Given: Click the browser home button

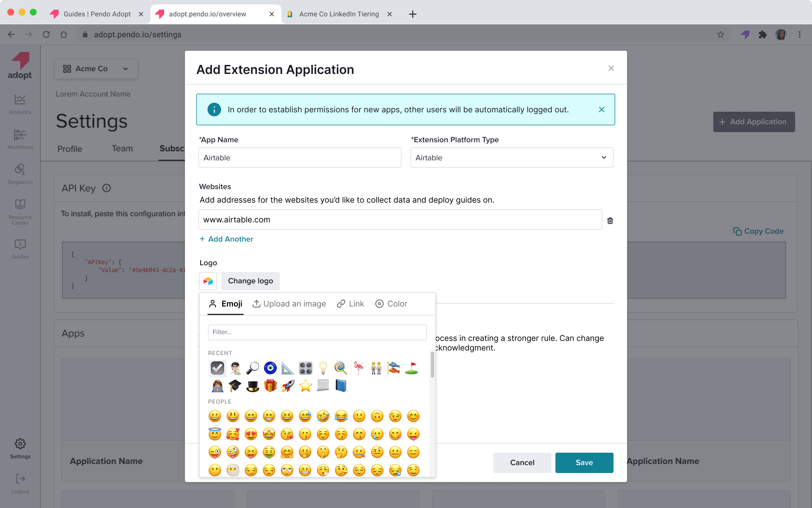Looking at the screenshot, I should (x=64, y=34).
